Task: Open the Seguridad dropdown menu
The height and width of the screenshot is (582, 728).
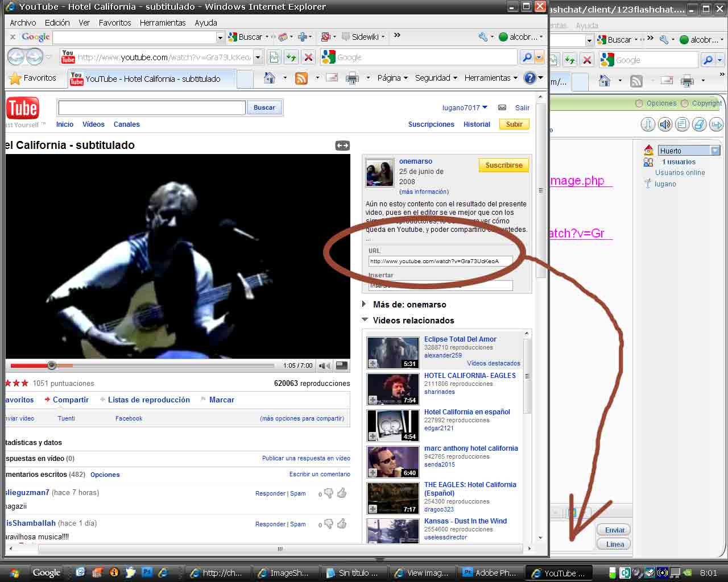Action: point(436,78)
